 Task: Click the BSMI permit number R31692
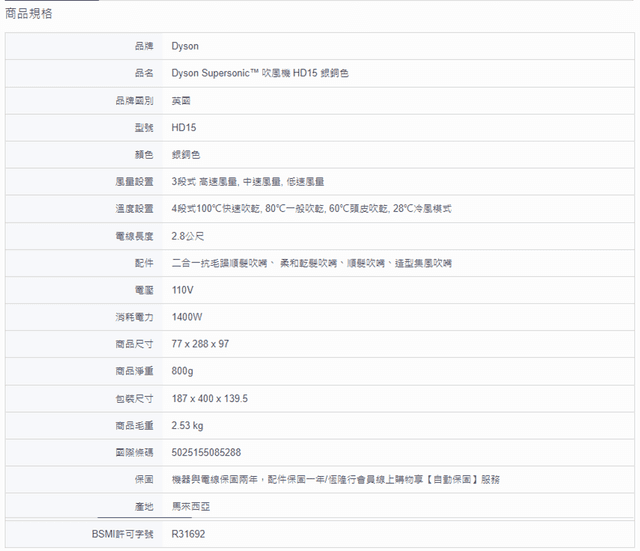click(188, 534)
